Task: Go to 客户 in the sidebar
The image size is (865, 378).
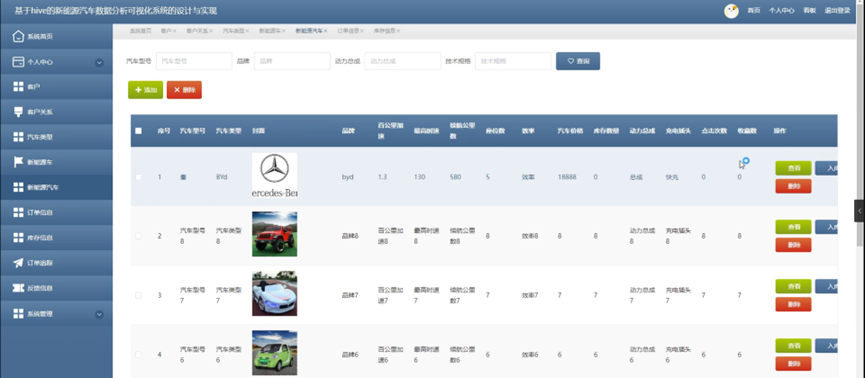Action: 56,87
